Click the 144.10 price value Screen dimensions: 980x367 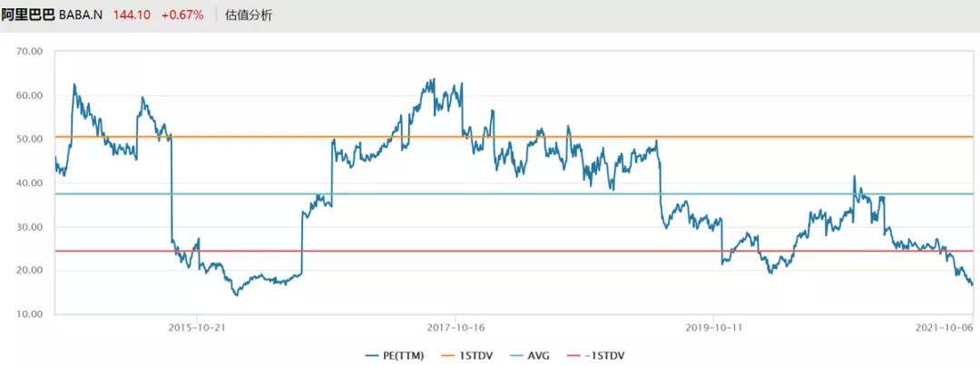131,15
